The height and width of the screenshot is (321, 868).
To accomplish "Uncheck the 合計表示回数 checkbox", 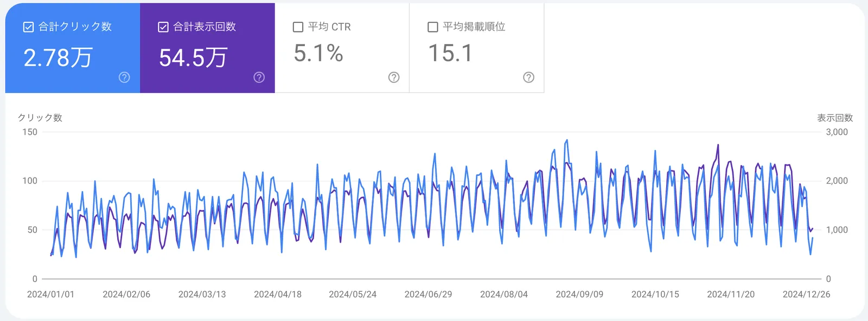I will (x=163, y=27).
